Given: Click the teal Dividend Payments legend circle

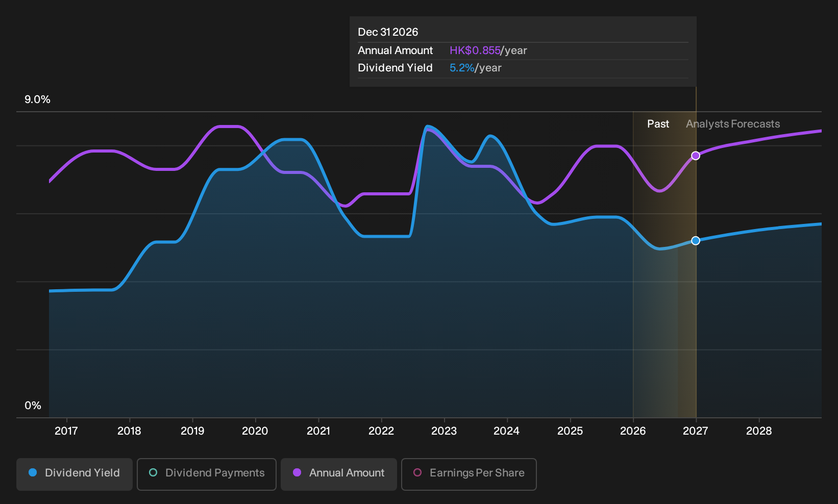Looking at the screenshot, I should click(153, 473).
